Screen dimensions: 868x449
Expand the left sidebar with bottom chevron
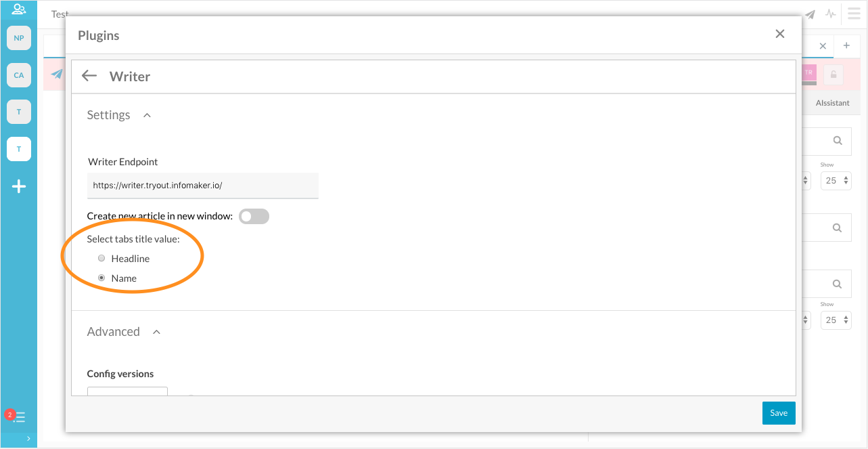(x=30, y=438)
